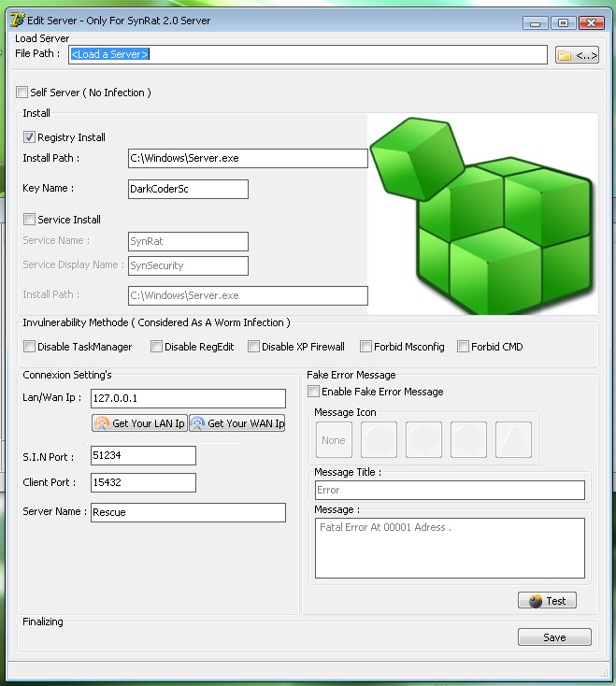
Task: Click the Get Your WAN Ip button
Action: click(x=237, y=423)
